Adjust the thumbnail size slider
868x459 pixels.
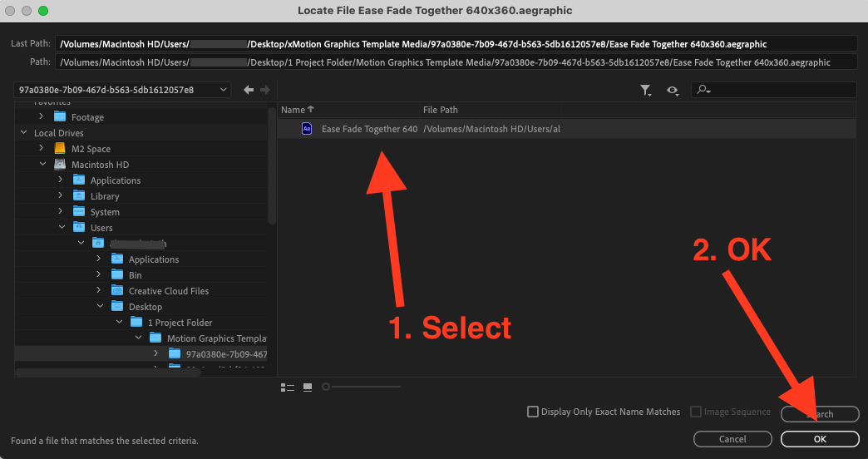[x=326, y=387]
